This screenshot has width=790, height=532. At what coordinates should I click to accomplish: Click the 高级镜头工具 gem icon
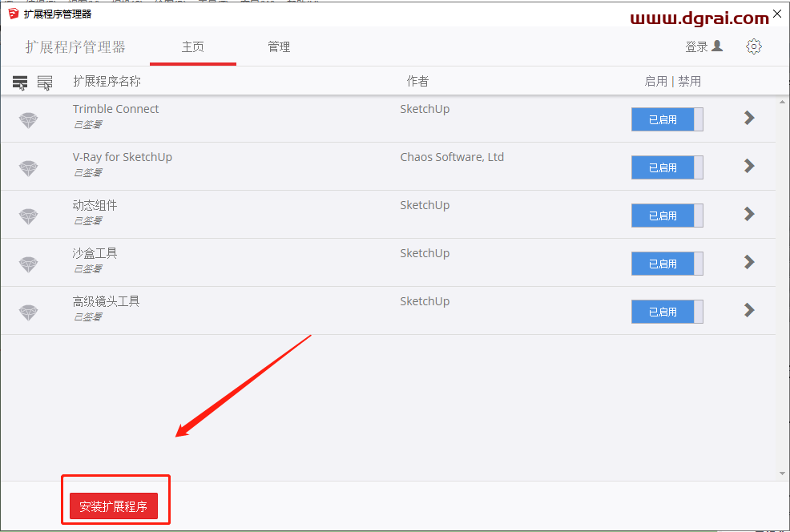click(28, 312)
